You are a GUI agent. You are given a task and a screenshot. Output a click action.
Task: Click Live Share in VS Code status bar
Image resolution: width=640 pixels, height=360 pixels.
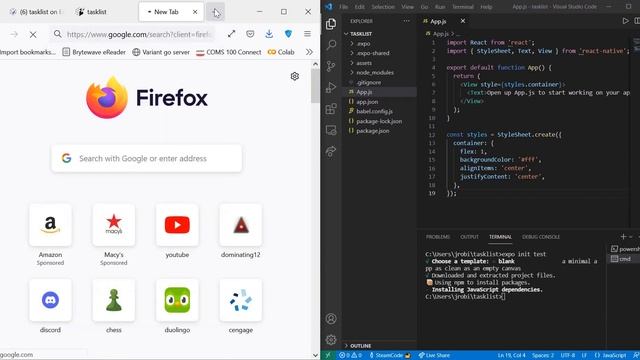click(434, 355)
